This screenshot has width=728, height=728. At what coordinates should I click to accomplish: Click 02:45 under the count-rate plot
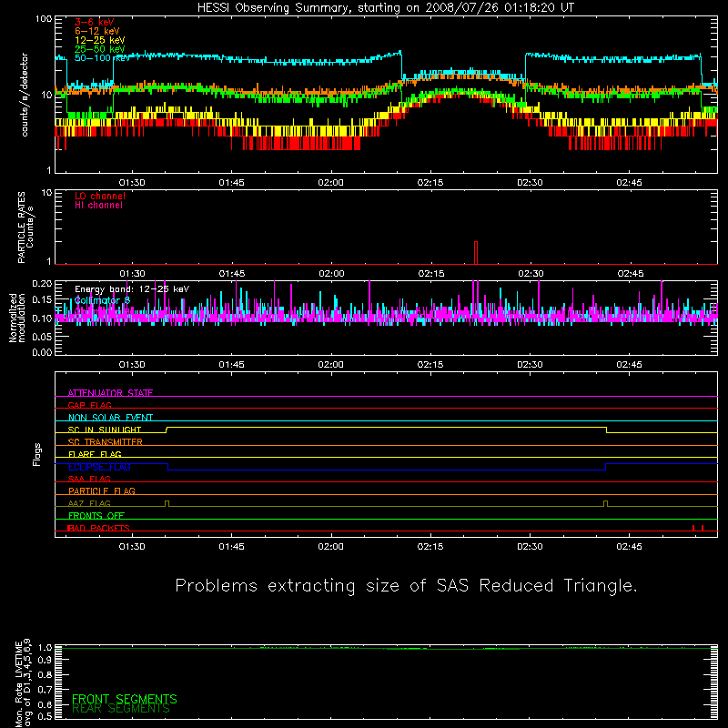point(629,183)
